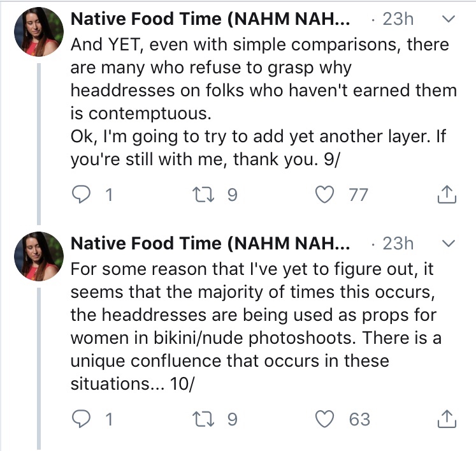The width and height of the screenshot is (476, 451).
Task: Reply to the tweet ending in 10/
Action: pyautogui.click(x=81, y=418)
